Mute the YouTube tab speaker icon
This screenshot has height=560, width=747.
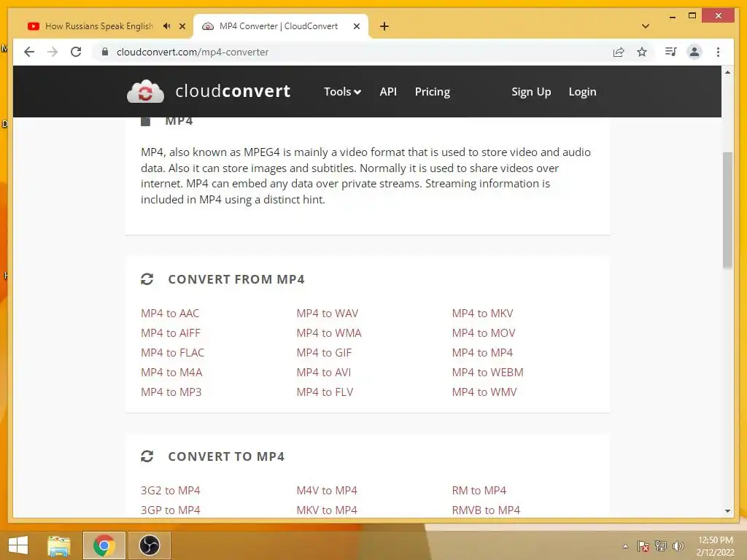[166, 26]
